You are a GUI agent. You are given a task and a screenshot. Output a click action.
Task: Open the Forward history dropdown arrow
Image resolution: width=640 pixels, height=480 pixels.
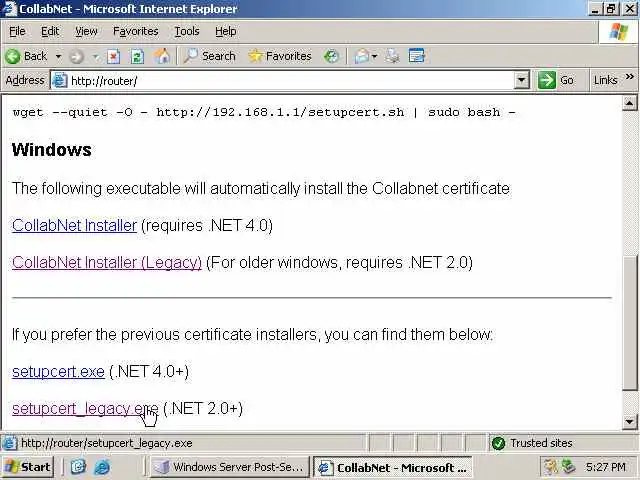tap(95, 56)
